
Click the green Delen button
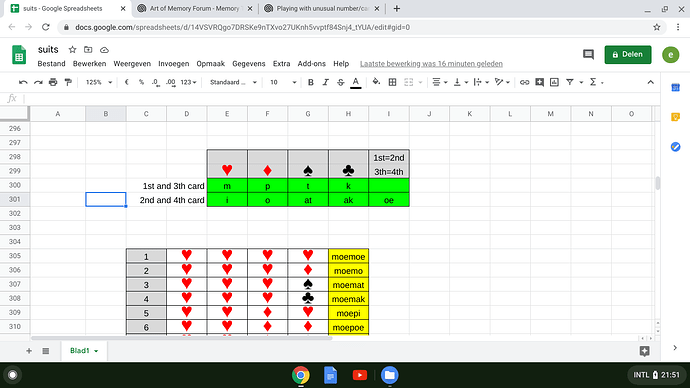[628, 55]
